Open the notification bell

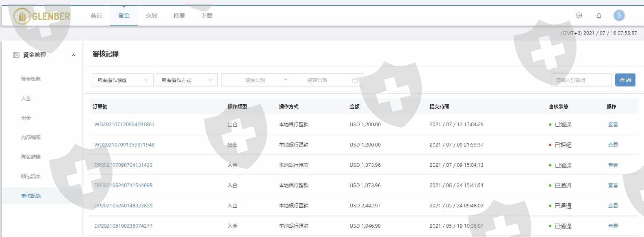598,16
